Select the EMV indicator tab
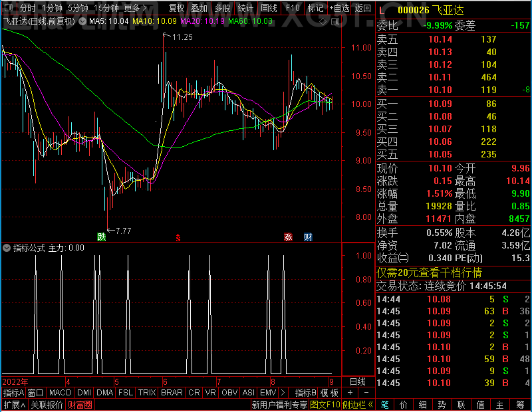 click(268, 393)
